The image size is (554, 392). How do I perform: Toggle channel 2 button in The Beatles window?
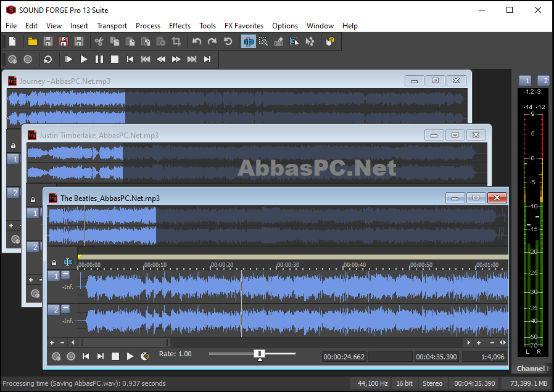click(54, 310)
